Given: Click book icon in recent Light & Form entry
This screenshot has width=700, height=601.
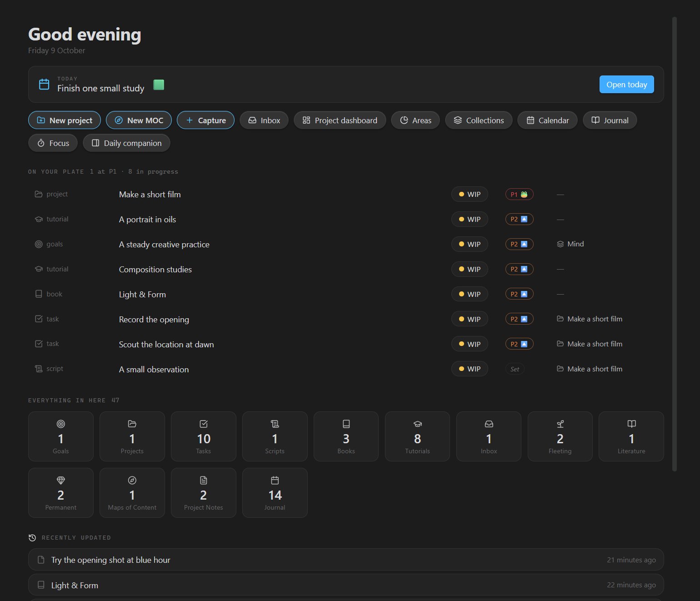Looking at the screenshot, I should tap(41, 585).
